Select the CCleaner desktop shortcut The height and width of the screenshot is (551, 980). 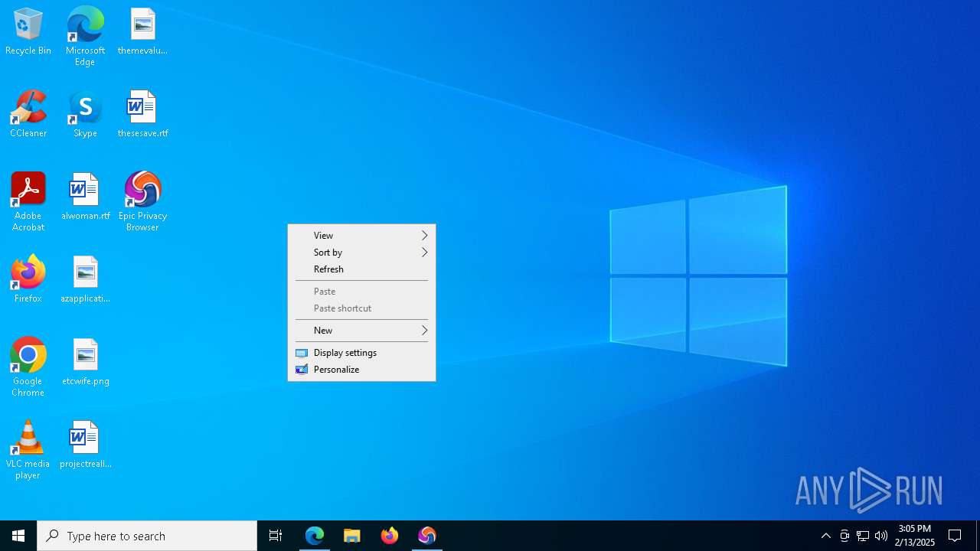(28, 114)
